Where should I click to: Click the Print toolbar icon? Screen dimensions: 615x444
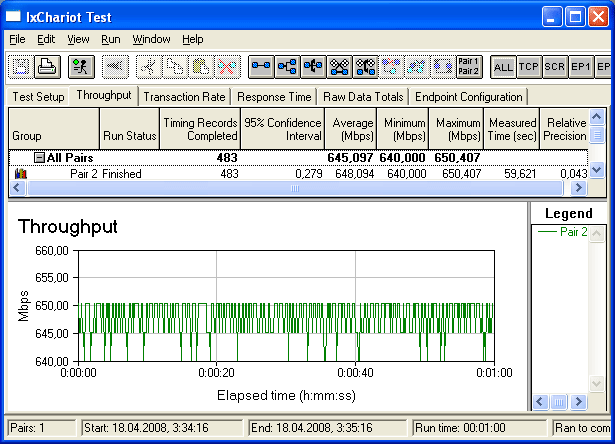(47, 67)
